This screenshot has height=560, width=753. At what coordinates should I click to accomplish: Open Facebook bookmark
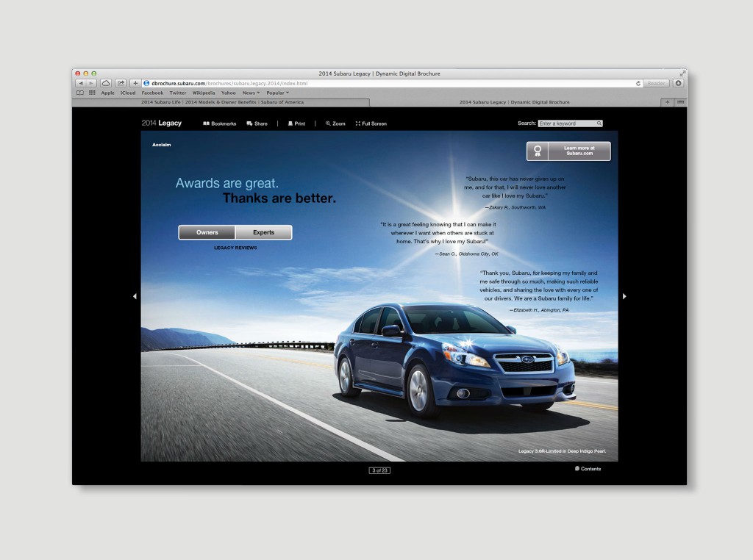coord(152,93)
